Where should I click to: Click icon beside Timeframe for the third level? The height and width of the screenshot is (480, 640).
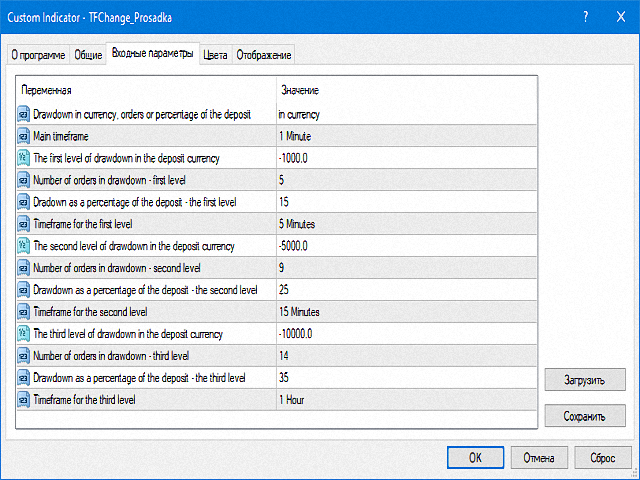point(24,400)
